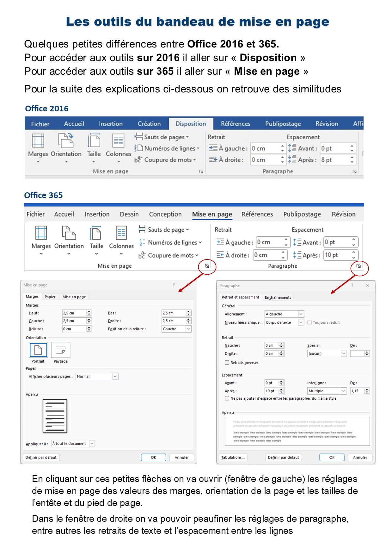The width and height of the screenshot is (392, 555).
Task: Toggle the Toujours réduit checkbox
Action: click(x=310, y=322)
